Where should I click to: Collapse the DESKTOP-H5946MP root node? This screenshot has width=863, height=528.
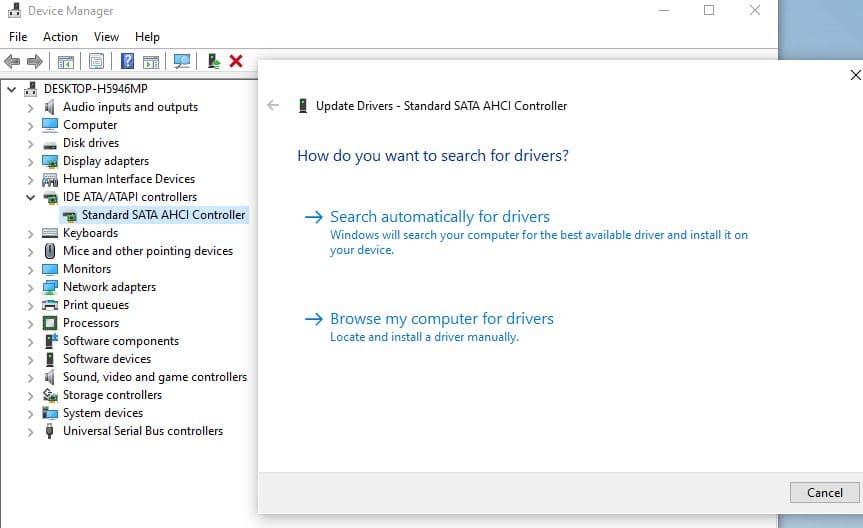point(12,89)
